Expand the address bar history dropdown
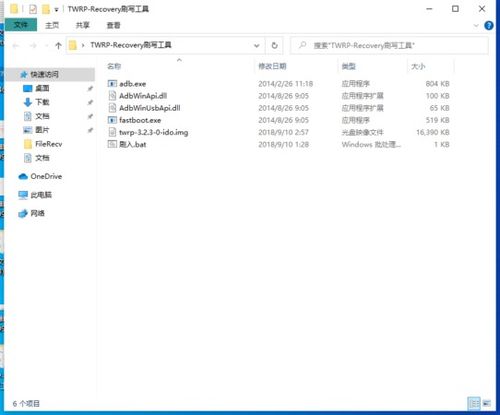 pos(257,46)
